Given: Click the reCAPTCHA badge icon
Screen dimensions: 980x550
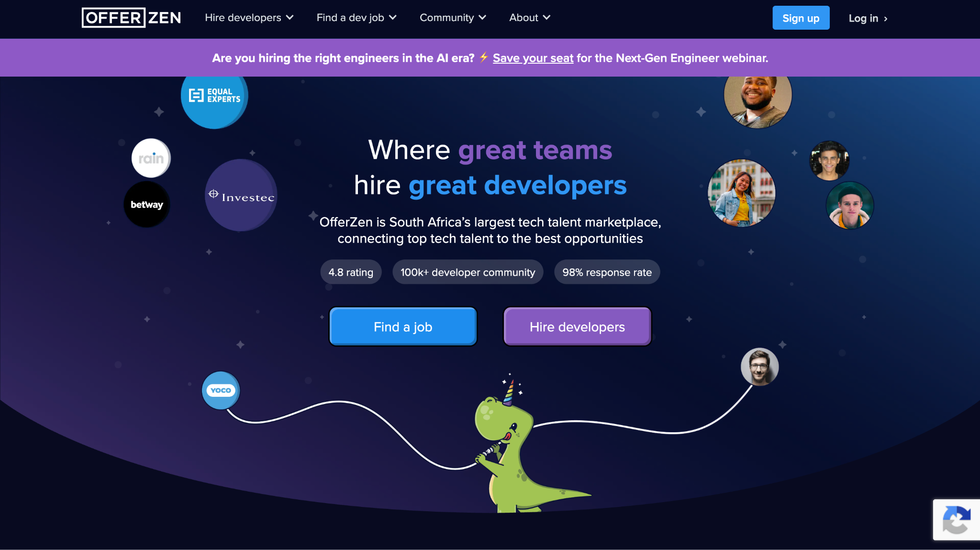Looking at the screenshot, I should tap(956, 520).
